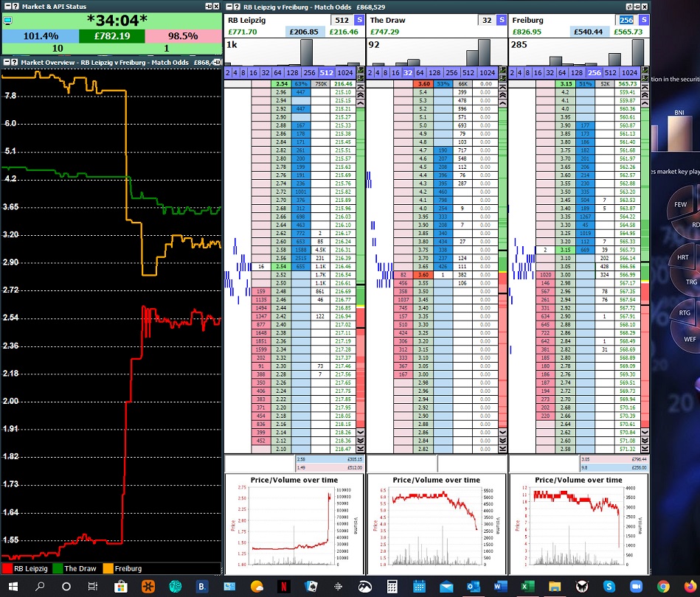Click the £782.19 green profit box
Viewport: 700px width, 597px height.
(112, 36)
